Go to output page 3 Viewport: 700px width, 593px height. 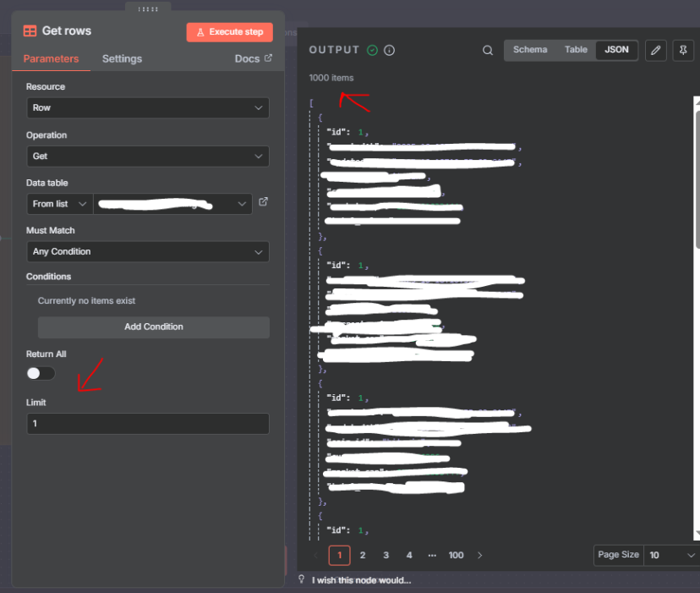386,556
